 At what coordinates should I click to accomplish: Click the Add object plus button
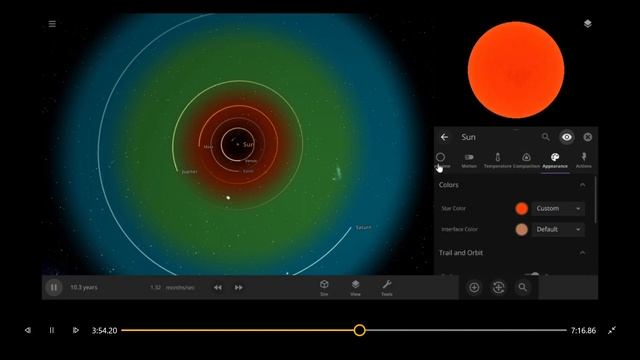[474, 287]
